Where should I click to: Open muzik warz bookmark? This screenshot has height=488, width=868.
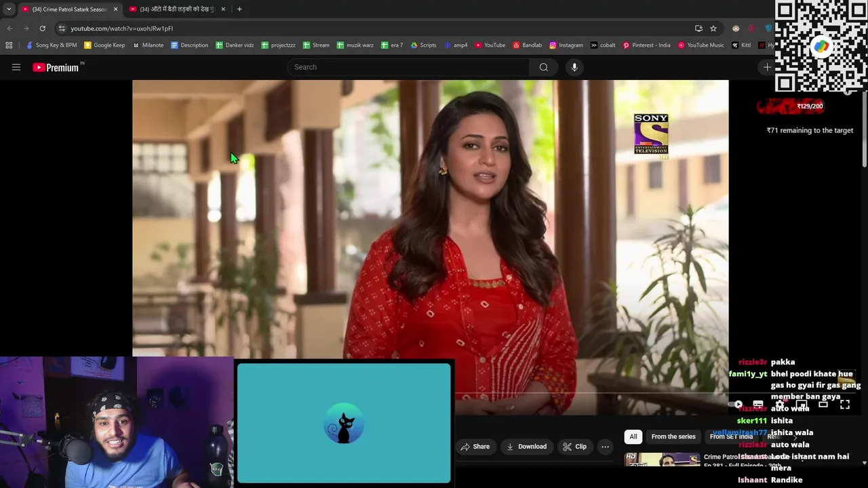click(355, 45)
